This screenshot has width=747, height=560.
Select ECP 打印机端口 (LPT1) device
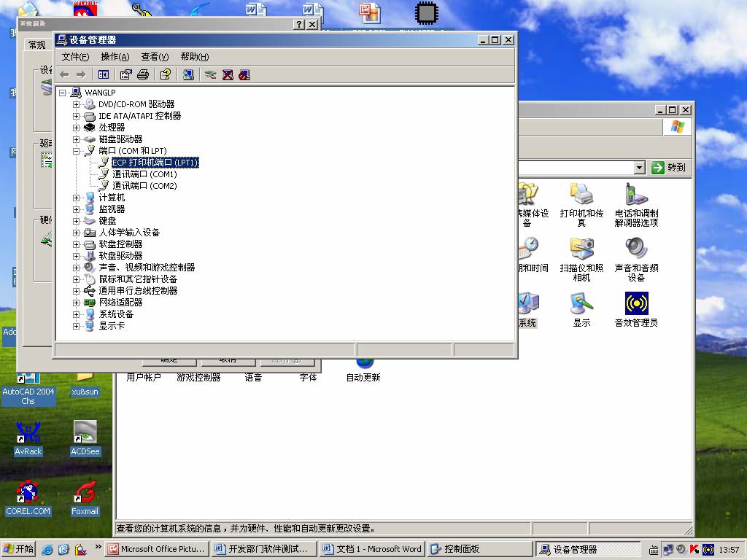pyautogui.click(x=155, y=163)
